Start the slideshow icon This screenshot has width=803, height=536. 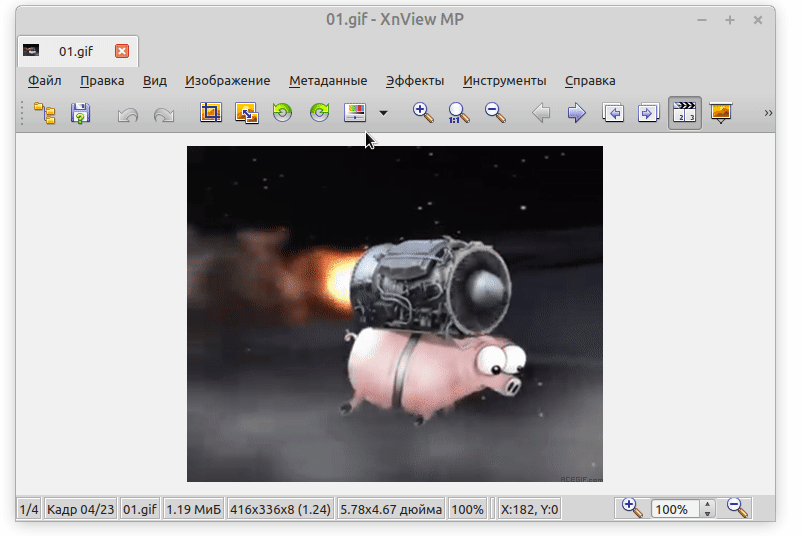click(721, 113)
